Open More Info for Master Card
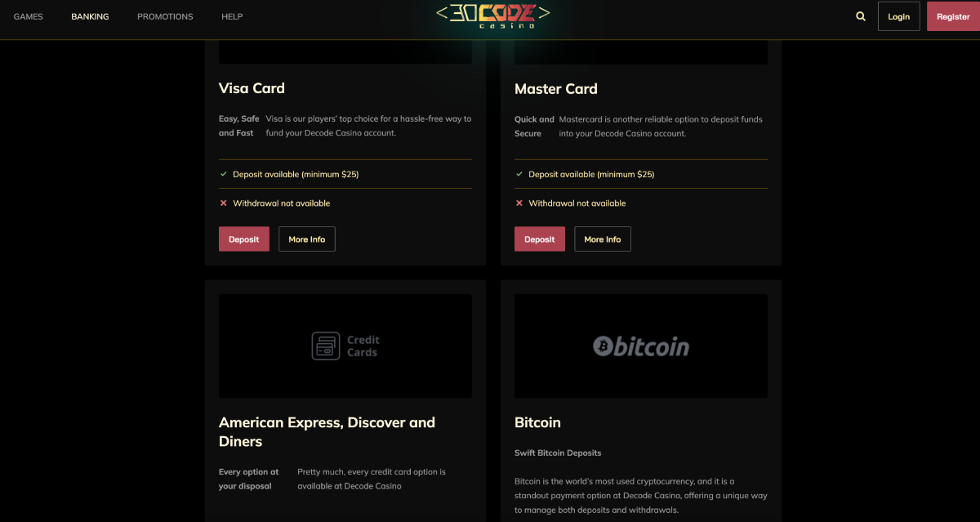 pos(603,239)
